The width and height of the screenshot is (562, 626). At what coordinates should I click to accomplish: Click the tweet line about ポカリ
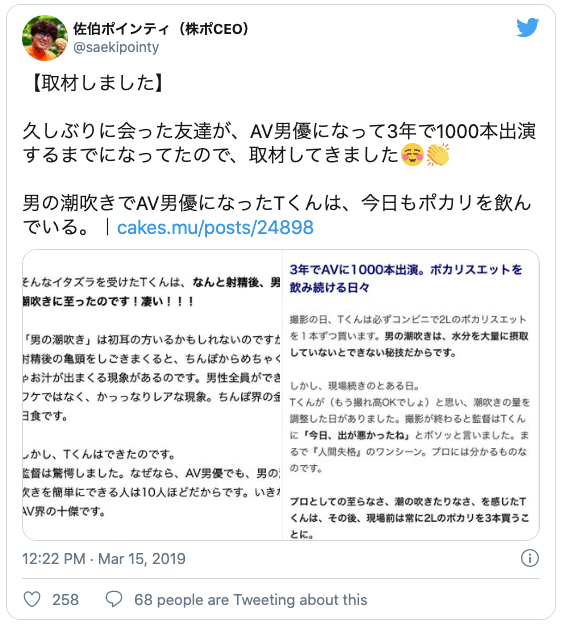point(277,203)
